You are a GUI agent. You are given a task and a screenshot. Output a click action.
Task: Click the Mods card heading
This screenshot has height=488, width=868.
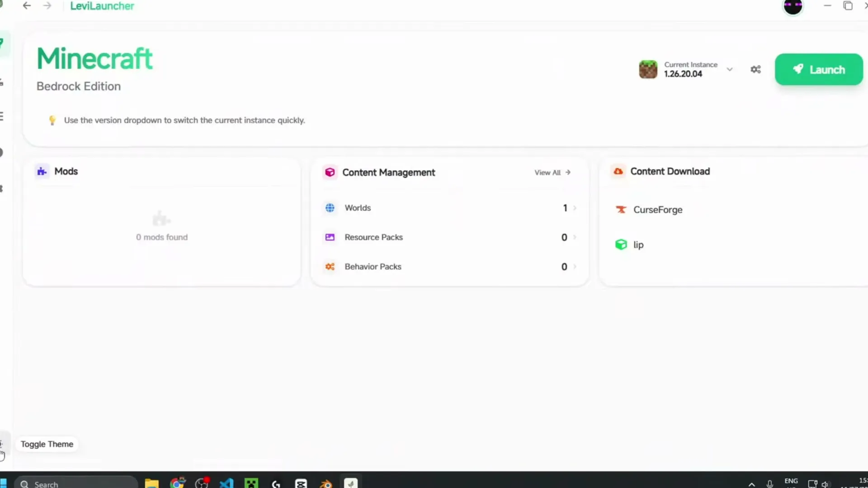(x=66, y=171)
